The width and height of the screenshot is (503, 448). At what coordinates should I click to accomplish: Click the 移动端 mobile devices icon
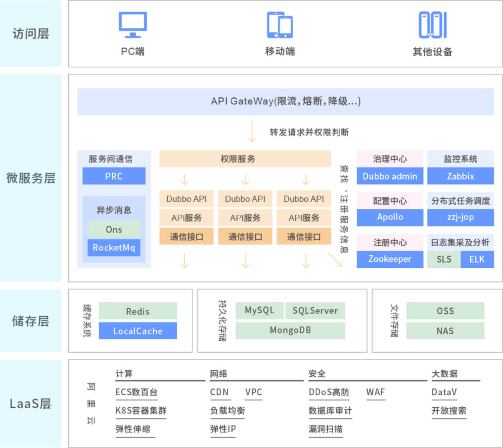click(x=280, y=25)
